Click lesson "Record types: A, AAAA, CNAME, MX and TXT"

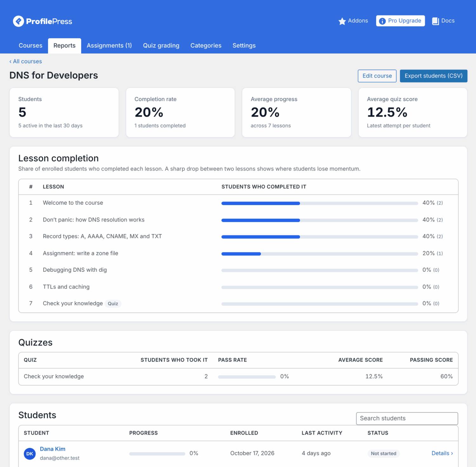(102, 237)
